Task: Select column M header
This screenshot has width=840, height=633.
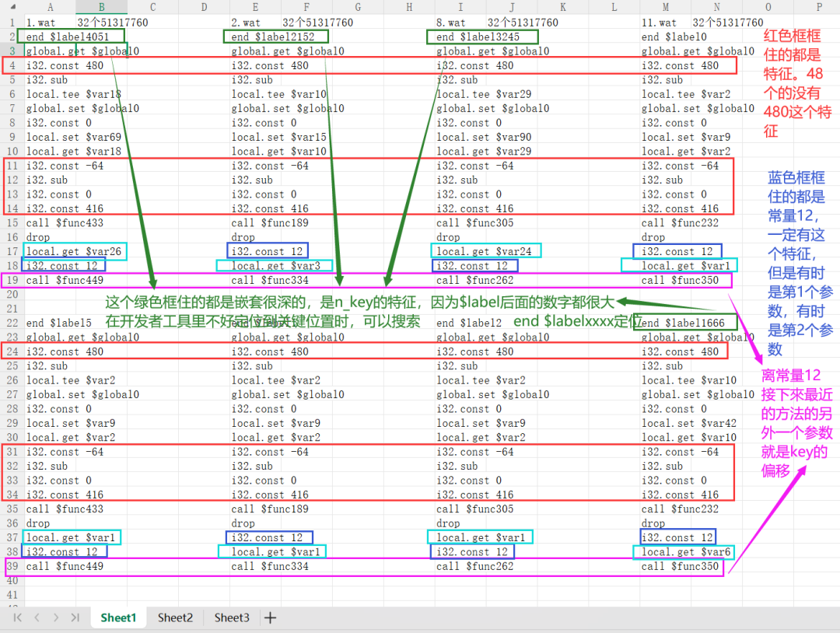Action: (665, 7)
